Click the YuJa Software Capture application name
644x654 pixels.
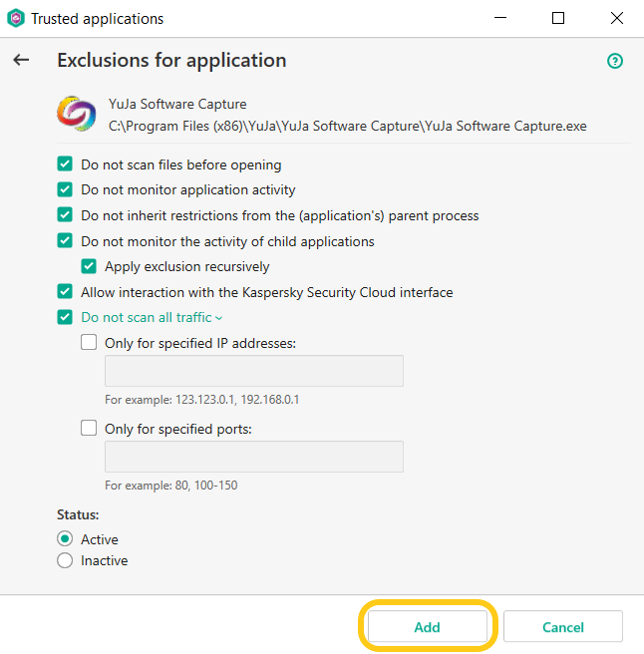(177, 104)
